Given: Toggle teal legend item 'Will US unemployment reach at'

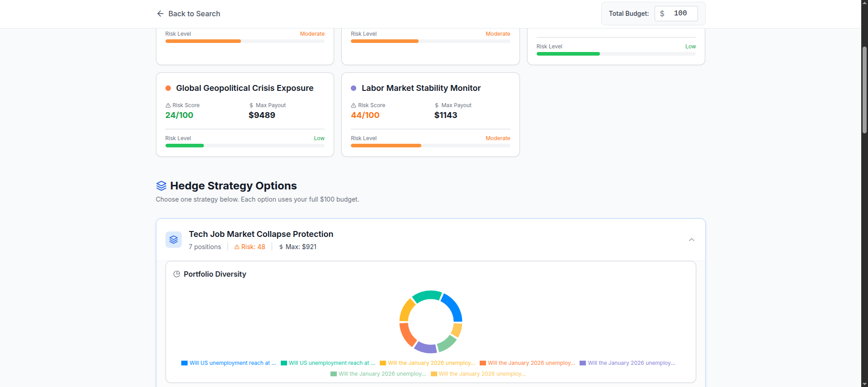Looking at the screenshot, I should pyautogui.click(x=328, y=363).
